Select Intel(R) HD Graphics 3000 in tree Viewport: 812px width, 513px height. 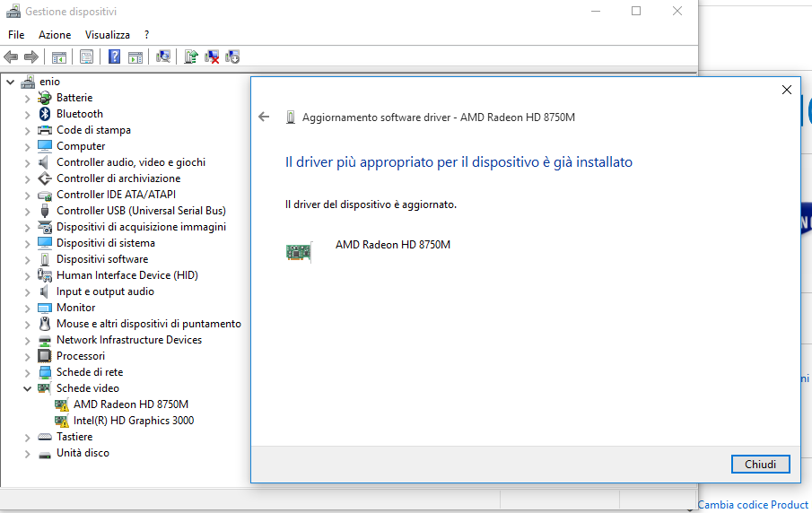point(134,421)
